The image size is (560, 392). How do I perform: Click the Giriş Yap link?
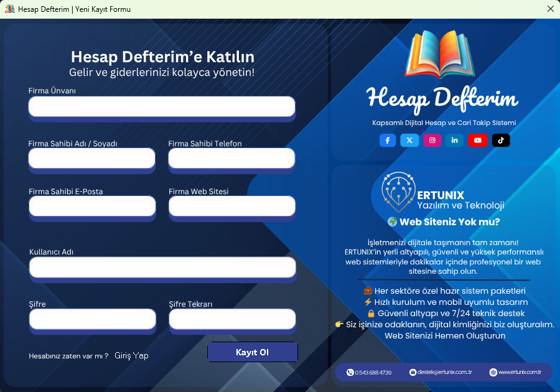pyautogui.click(x=131, y=356)
